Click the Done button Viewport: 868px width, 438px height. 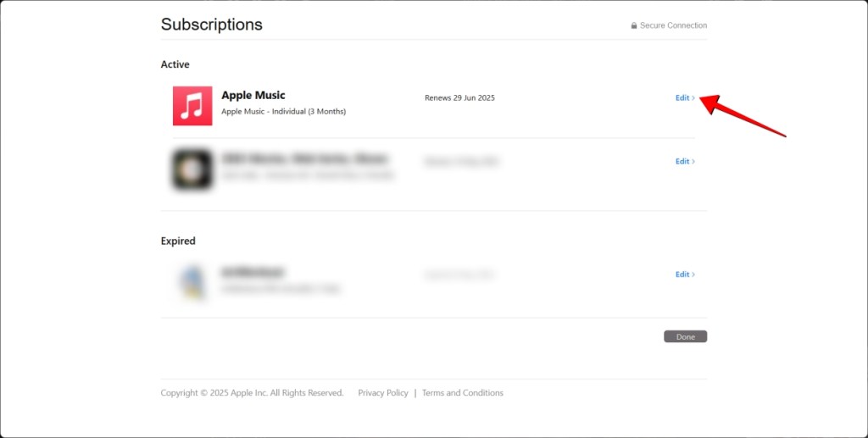685,337
